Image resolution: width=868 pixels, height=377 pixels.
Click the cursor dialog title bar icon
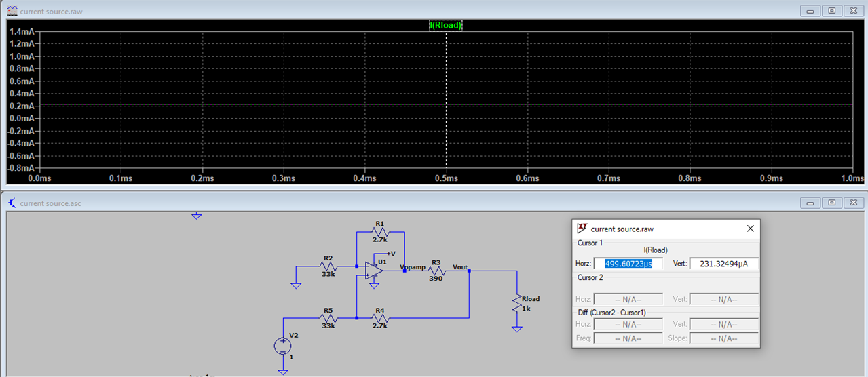[582, 229]
